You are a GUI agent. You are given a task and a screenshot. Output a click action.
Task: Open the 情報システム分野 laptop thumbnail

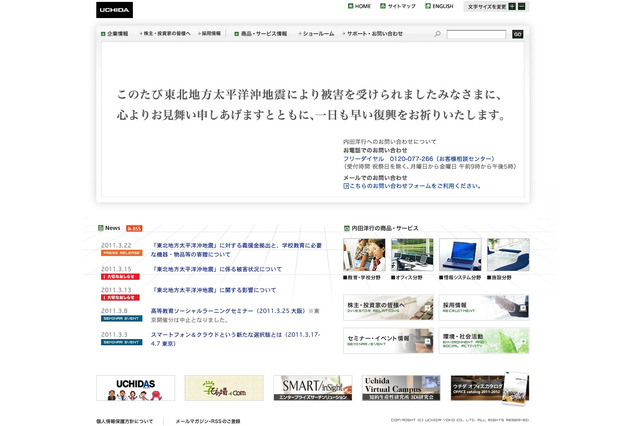coord(460,255)
